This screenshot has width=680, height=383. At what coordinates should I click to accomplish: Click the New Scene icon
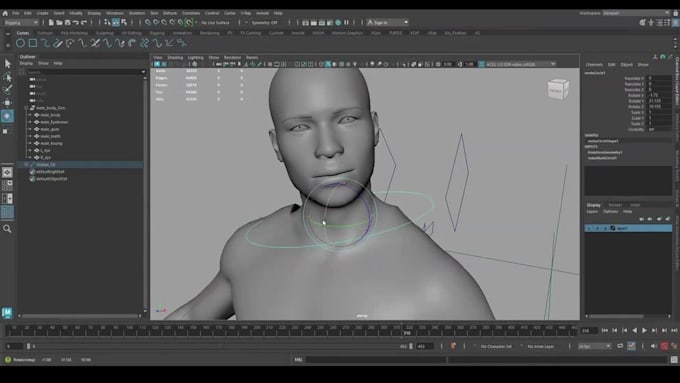coord(51,22)
